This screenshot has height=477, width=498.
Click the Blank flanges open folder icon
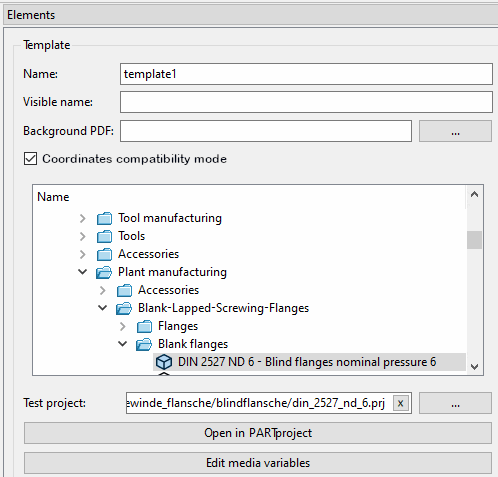[144, 344]
